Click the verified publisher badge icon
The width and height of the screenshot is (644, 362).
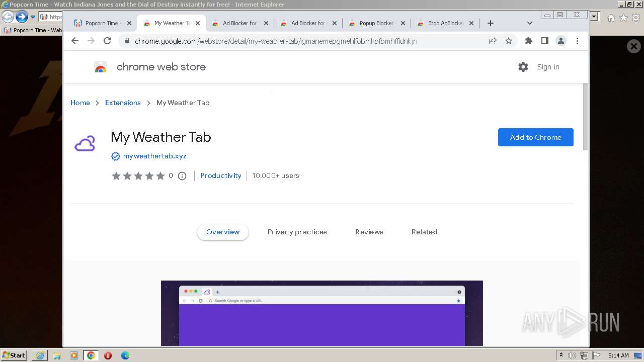click(x=116, y=156)
